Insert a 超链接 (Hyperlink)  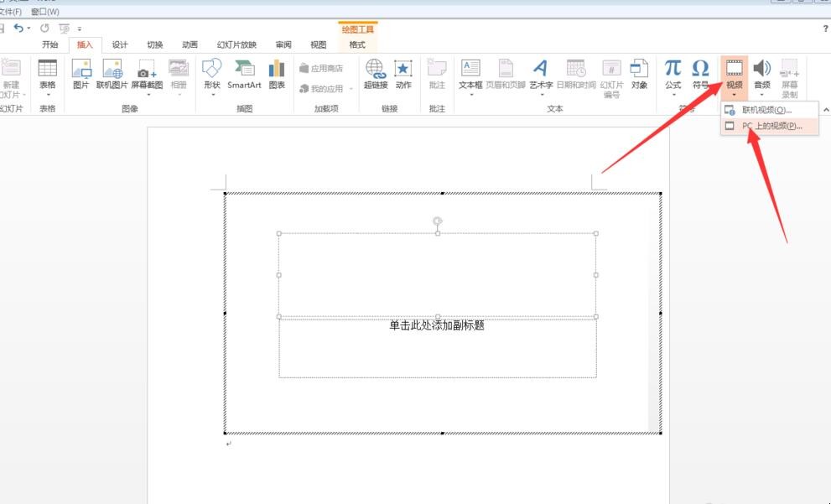pyautogui.click(x=375, y=74)
